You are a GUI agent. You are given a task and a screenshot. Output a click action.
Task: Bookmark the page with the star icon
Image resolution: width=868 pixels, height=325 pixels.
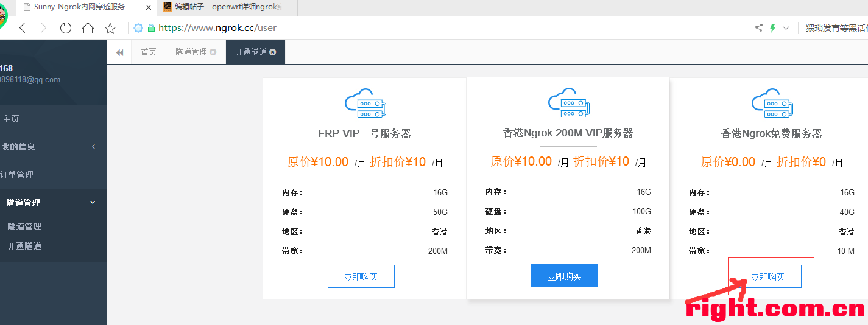point(110,28)
